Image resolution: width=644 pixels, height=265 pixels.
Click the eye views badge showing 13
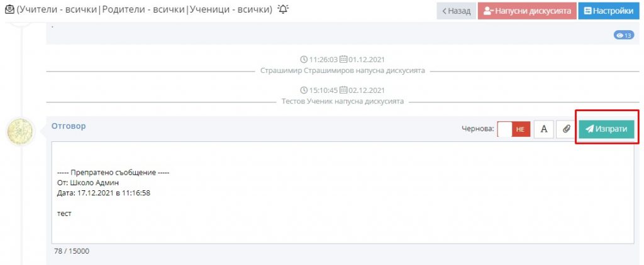coord(624,35)
